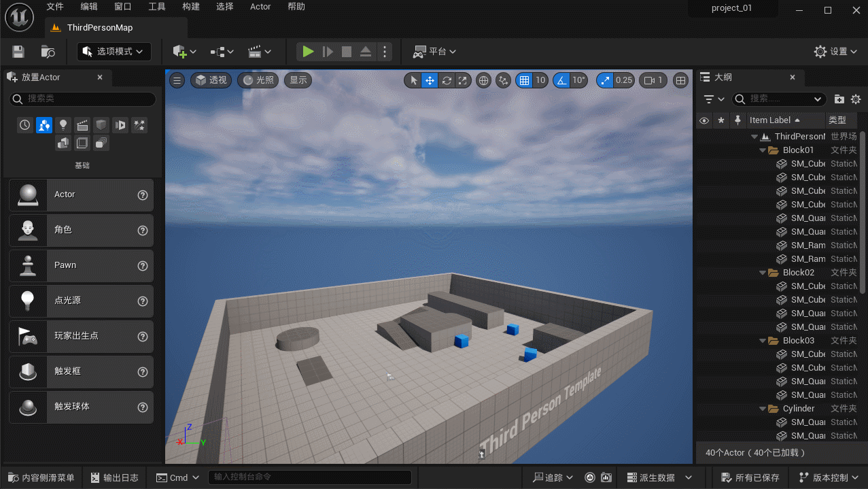Click the camera speed value 1
The image size is (868, 489).
tap(653, 80)
